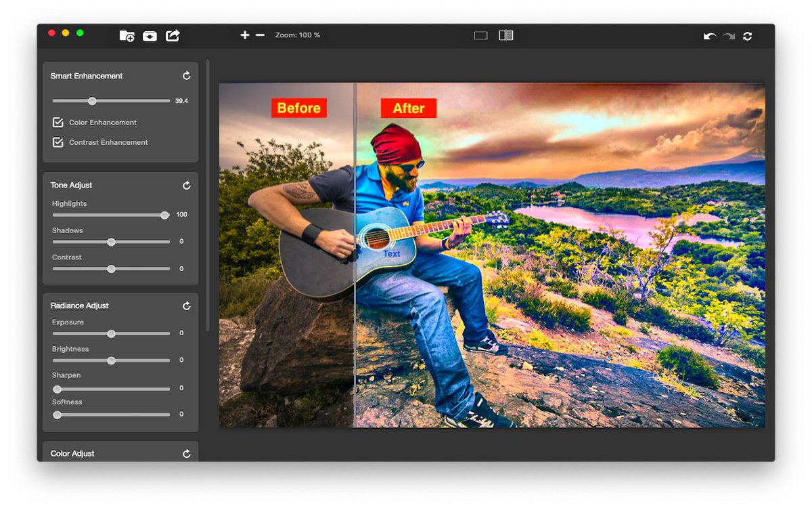
Task: Click the Radiance Adjust heading
Action: (79, 306)
